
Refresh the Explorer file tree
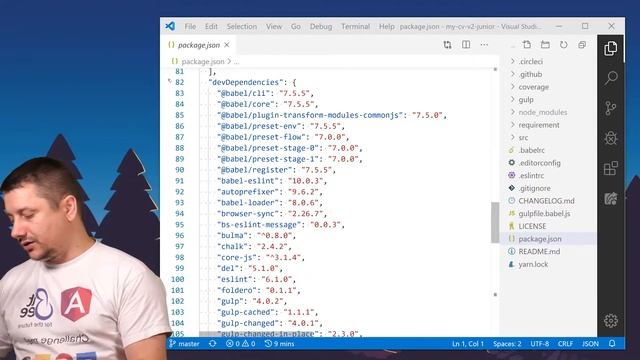(x=563, y=44)
